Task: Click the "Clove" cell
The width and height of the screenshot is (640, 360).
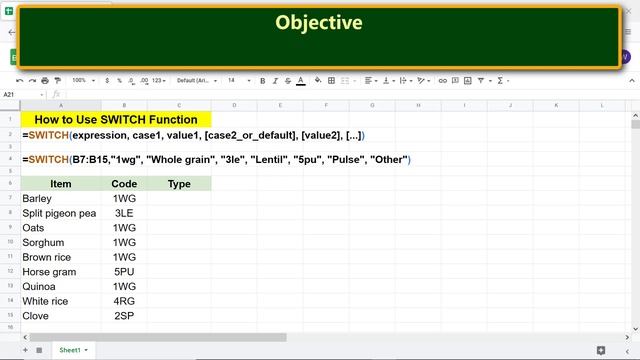Action: pos(61,316)
